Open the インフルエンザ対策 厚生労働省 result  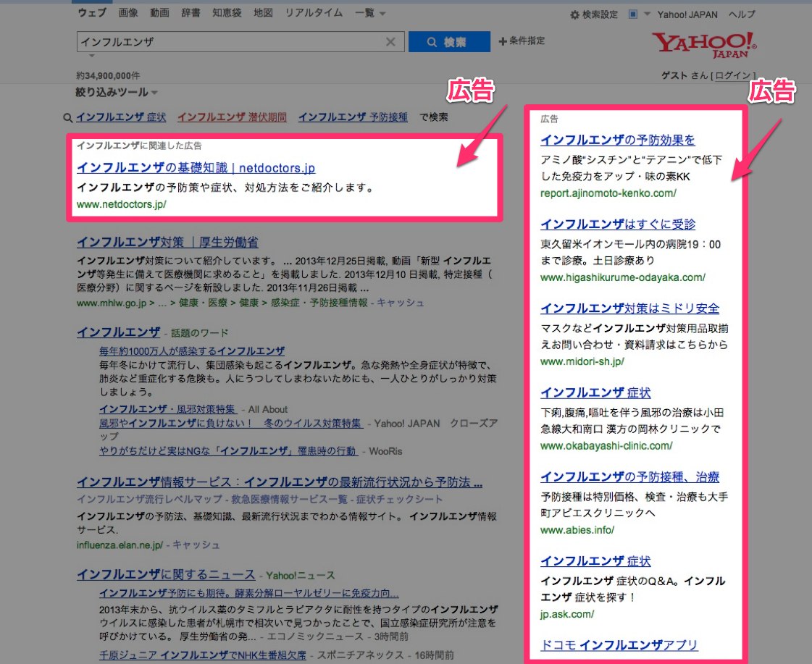[x=167, y=243]
